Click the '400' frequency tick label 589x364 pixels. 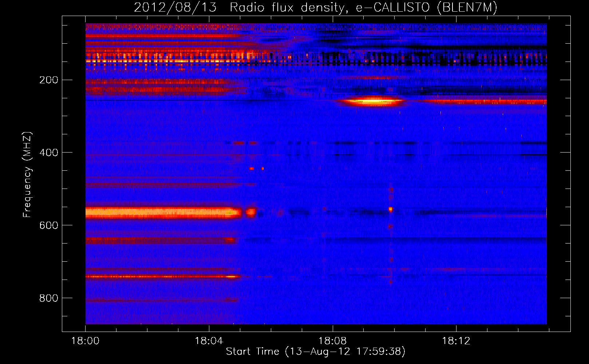(49, 153)
